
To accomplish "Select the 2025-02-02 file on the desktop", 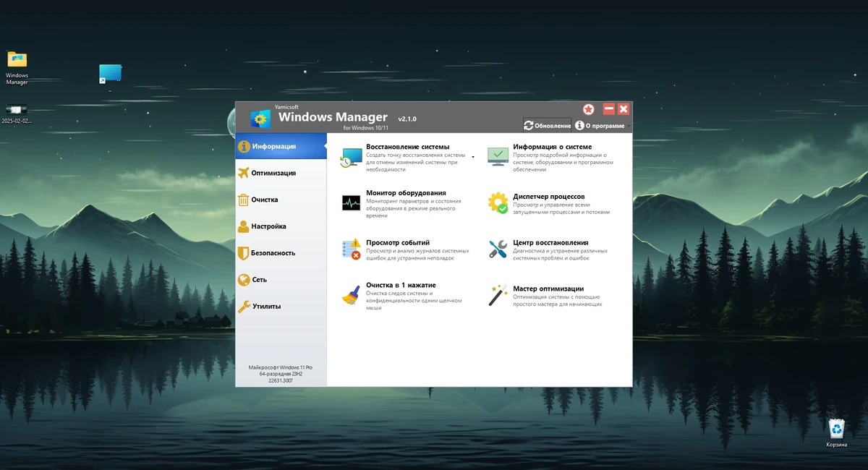I will (17, 114).
